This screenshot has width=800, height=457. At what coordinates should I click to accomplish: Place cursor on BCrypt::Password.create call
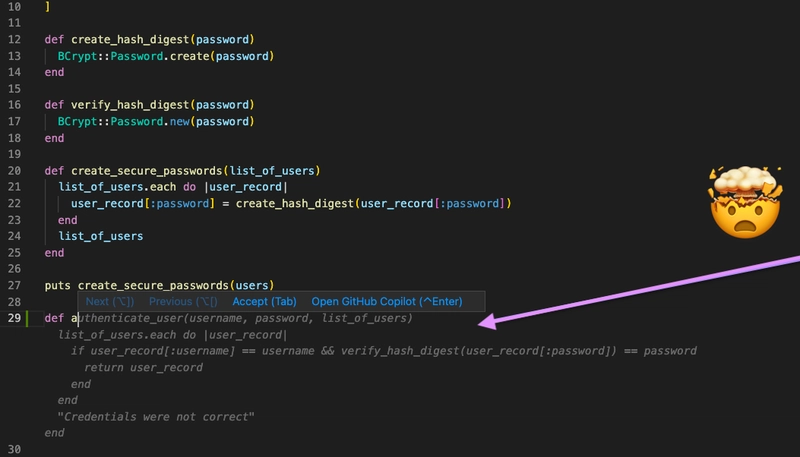166,56
